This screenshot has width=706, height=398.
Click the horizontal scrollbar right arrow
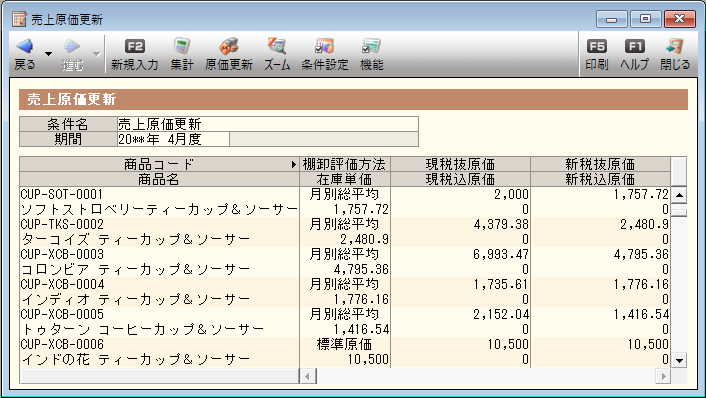663,376
